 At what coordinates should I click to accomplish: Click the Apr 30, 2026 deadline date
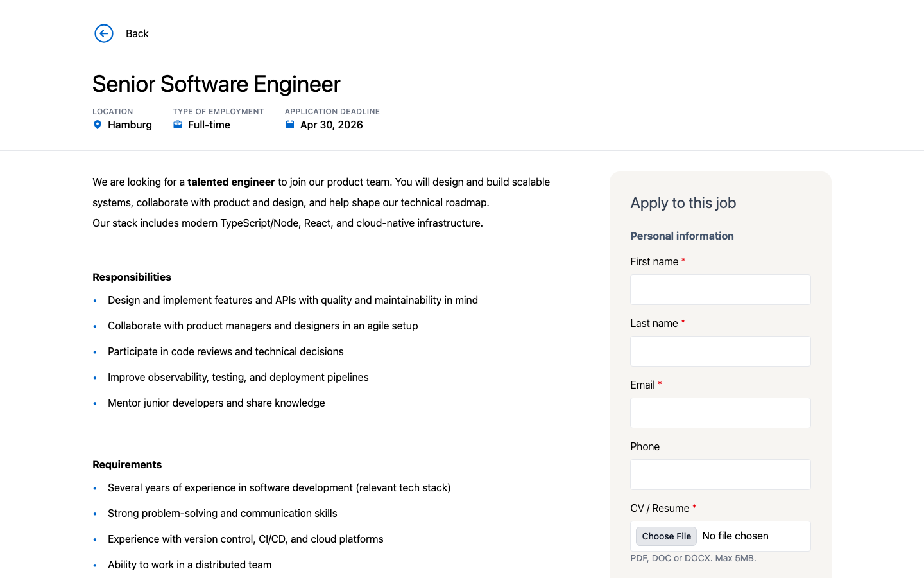click(x=332, y=125)
